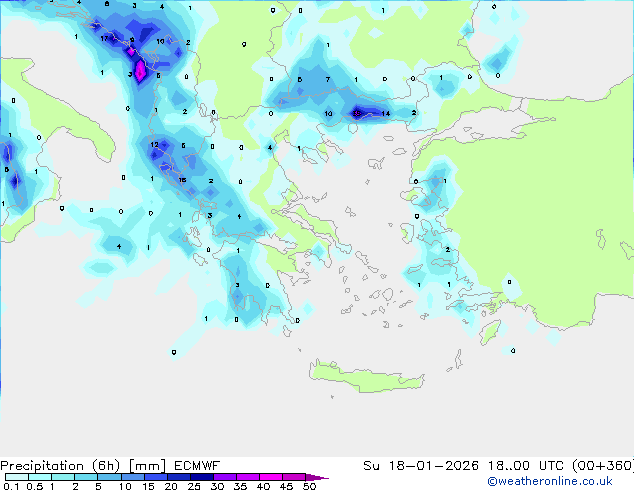The image size is (634, 490).
Task: Choose the 10–15 mm legend color box
Action: click(132, 477)
